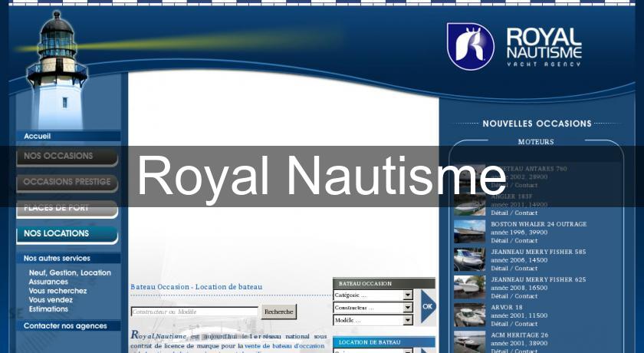
Task: Click the Bateau Occasion panel header
Action: pos(383,283)
